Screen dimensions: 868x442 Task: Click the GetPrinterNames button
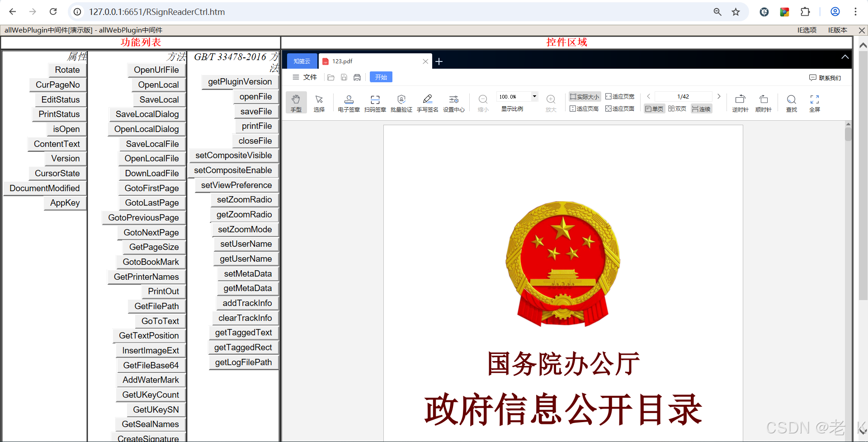point(146,277)
